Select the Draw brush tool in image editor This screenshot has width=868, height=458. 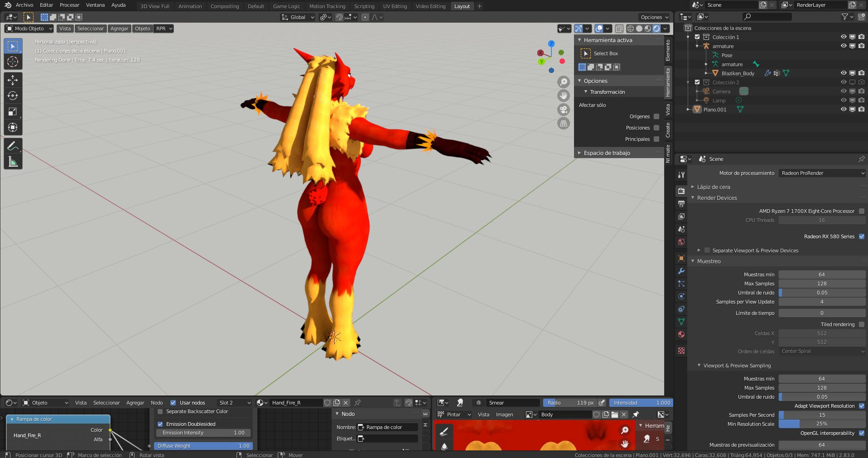444,432
